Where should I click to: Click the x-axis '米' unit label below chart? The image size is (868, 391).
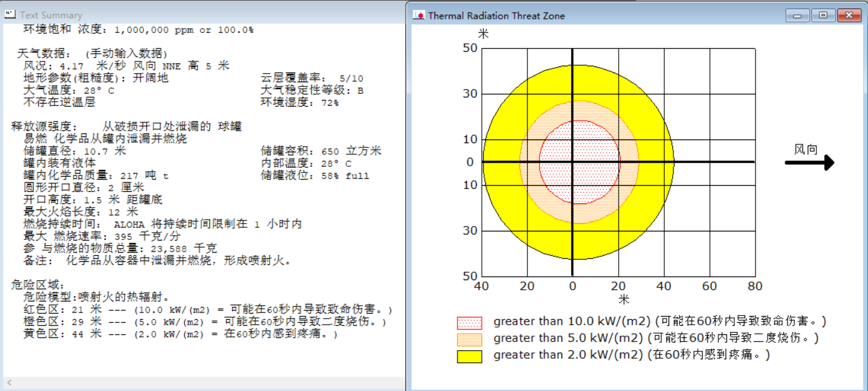tap(623, 300)
